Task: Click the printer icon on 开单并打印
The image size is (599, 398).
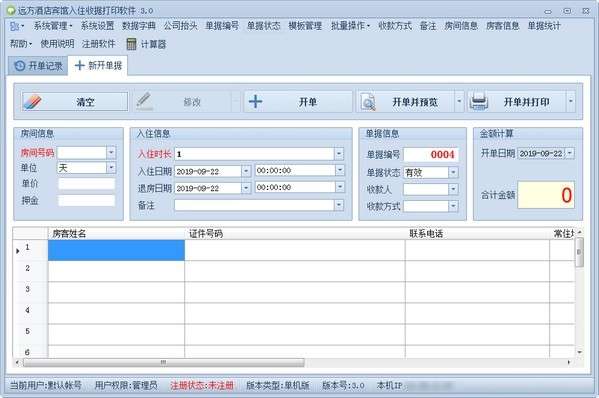Action: (x=479, y=102)
